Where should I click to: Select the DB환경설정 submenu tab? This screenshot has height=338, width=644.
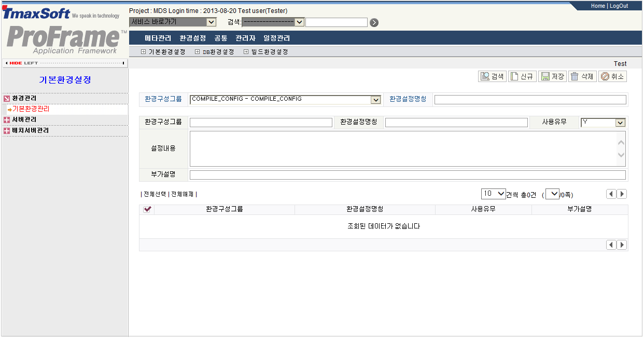218,52
